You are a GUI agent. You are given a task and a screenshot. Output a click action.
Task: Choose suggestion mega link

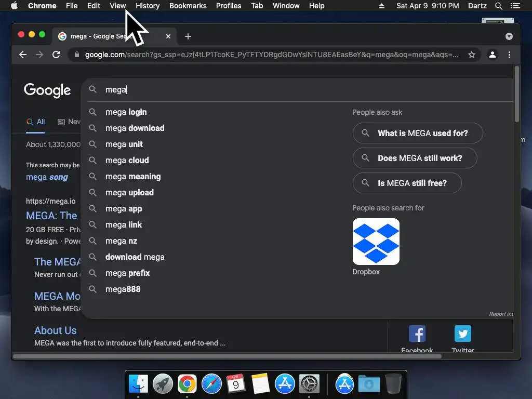124,224
